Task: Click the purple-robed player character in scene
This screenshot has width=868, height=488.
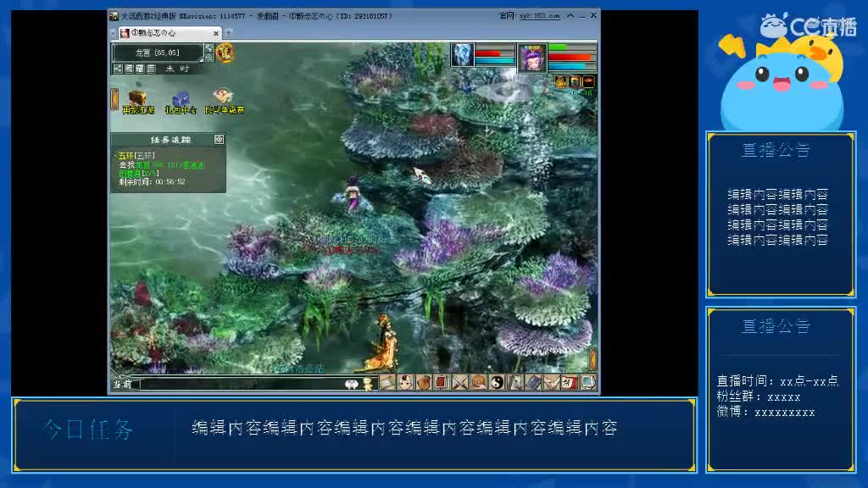Action: click(x=353, y=194)
